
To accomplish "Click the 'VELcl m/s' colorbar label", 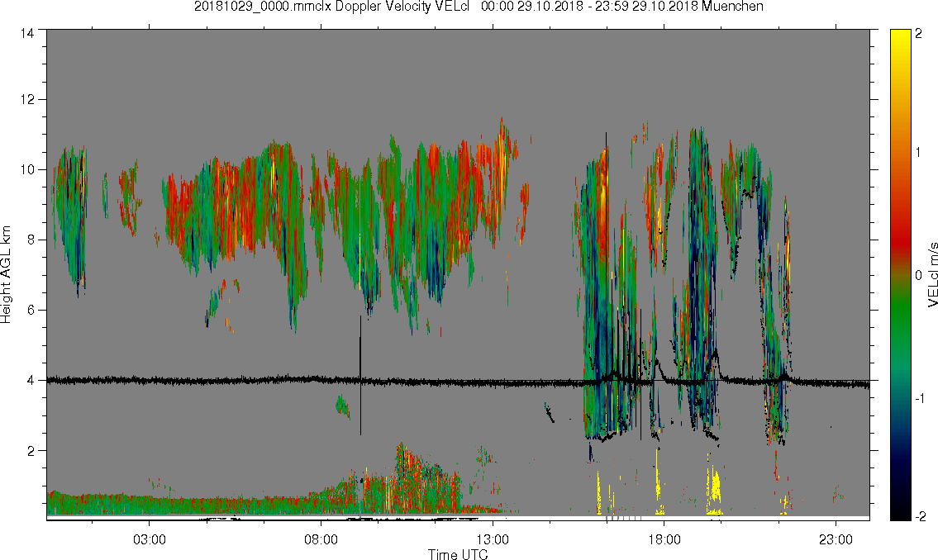I will (x=932, y=274).
